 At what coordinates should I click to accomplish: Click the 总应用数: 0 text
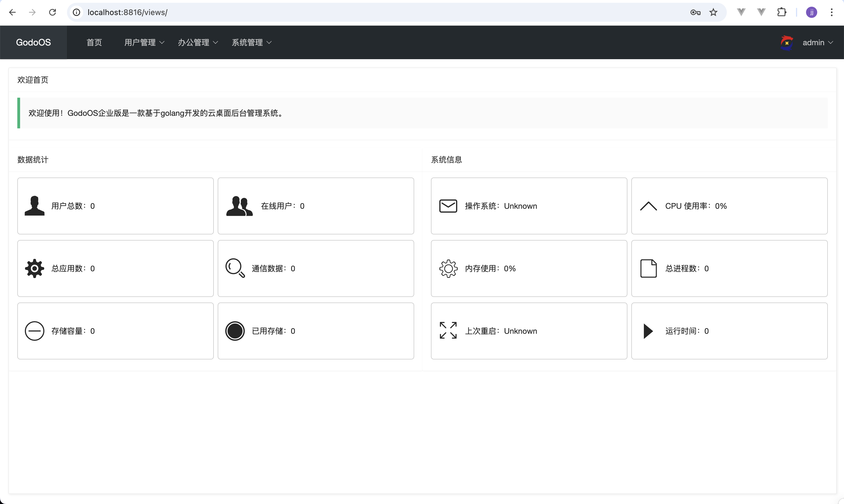73,269
